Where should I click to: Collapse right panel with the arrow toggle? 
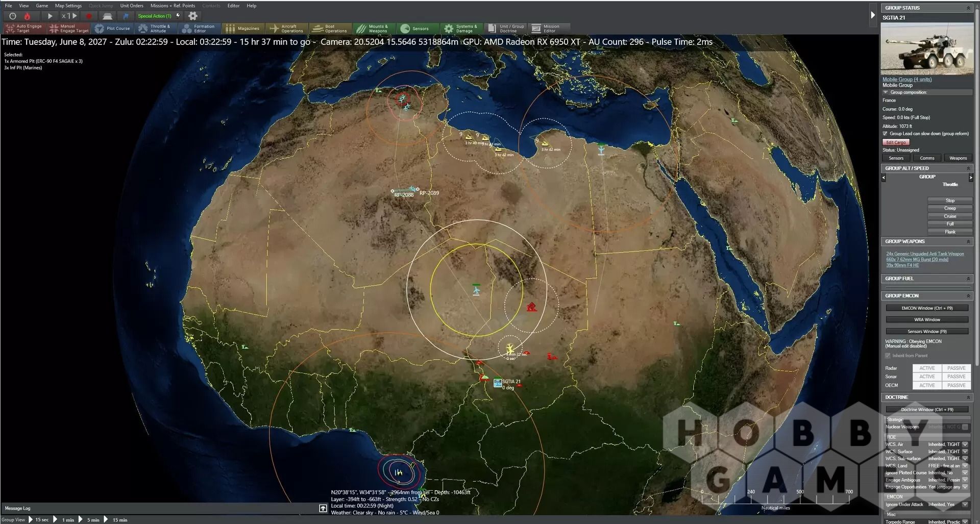coord(873,15)
